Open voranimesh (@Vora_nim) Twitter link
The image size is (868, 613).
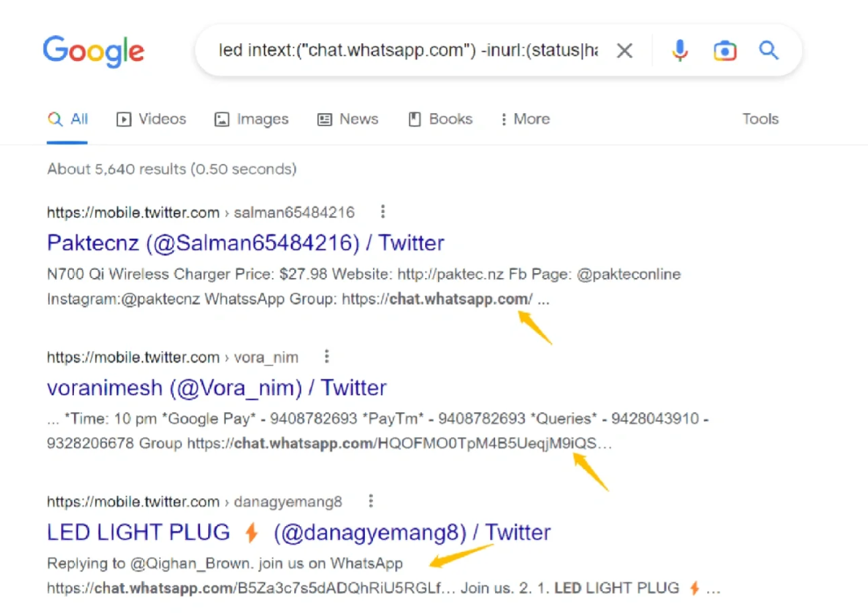(x=216, y=387)
